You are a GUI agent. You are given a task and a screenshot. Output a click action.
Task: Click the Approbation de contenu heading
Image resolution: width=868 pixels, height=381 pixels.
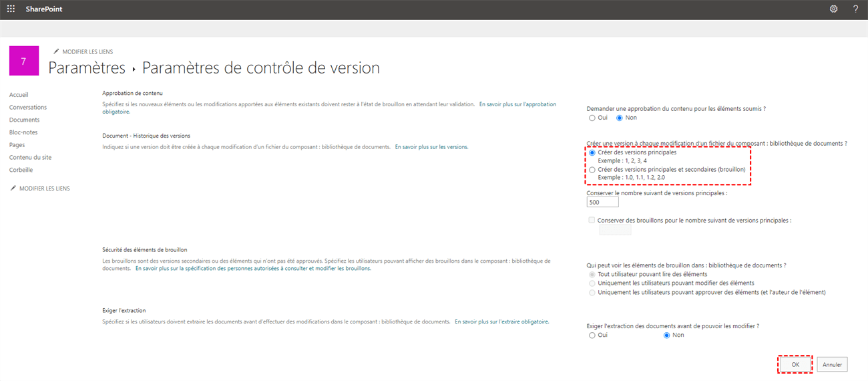tap(132, 93)
